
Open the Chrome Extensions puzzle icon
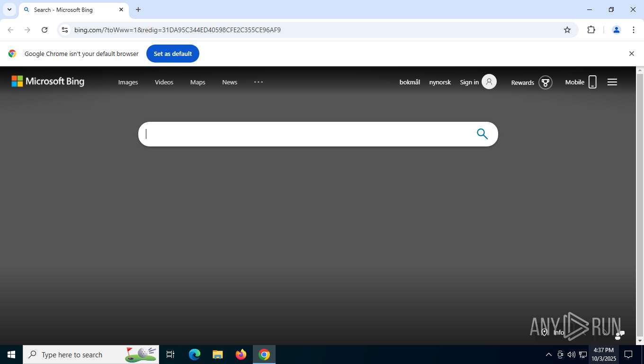tap(591, 30)
